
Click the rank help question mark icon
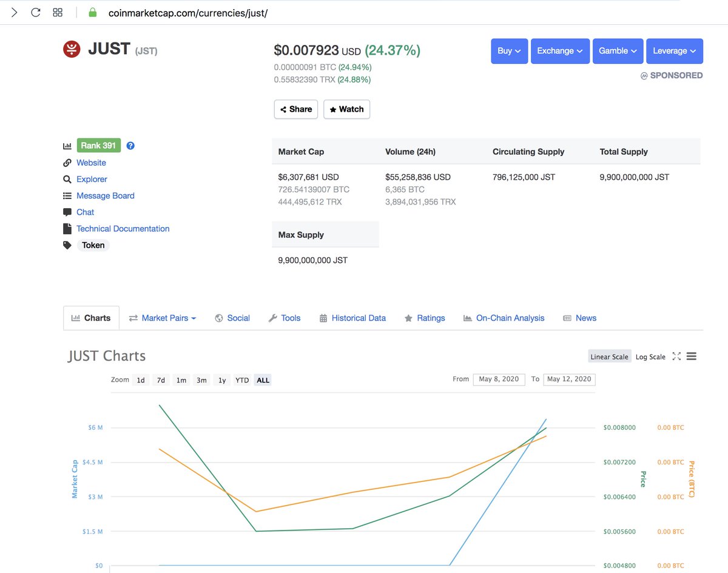[130, 146]
